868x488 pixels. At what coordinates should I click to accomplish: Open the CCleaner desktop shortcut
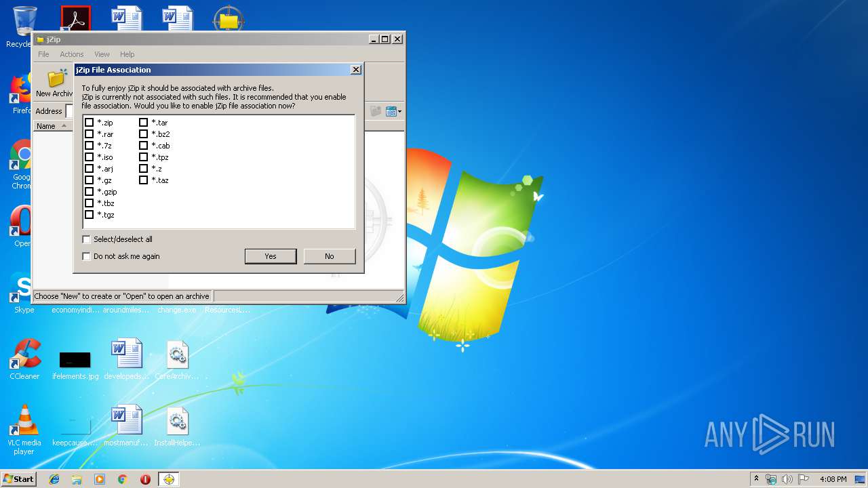point(24,359)
